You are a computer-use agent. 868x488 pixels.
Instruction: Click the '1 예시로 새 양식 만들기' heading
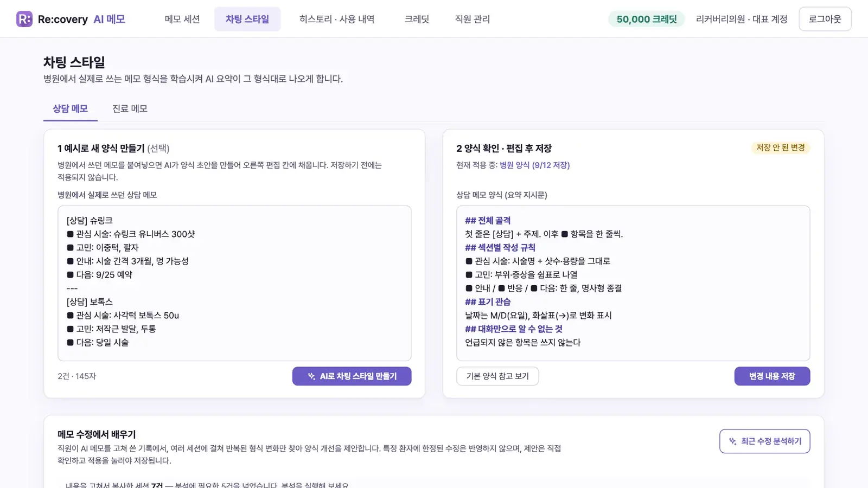[101, 148]
